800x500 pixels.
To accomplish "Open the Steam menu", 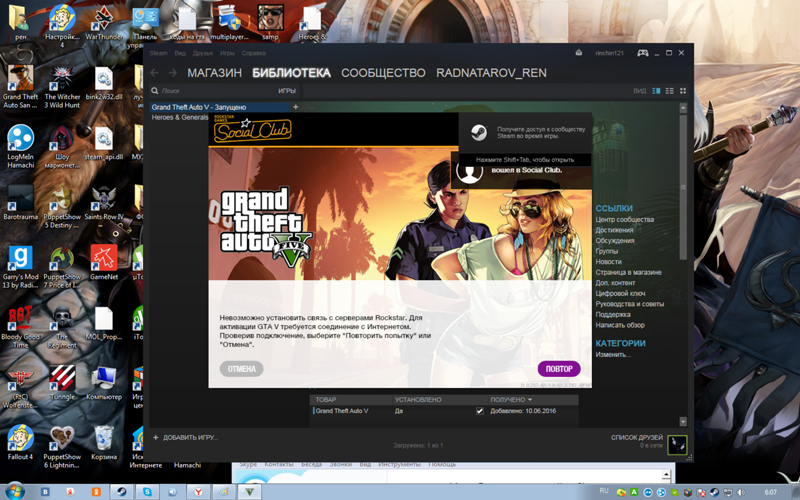I will (158, 53).
